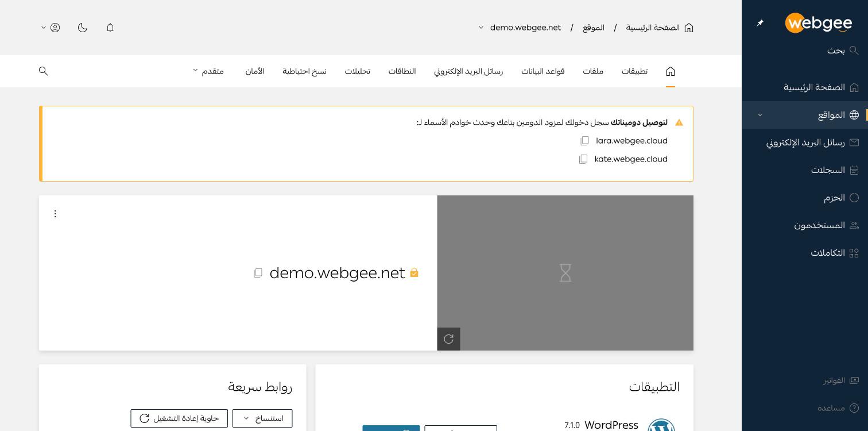This screenshot has height=431, width=868.
Task: Copy lara.webgee.cloud nameserver
Action: [585, 141]
